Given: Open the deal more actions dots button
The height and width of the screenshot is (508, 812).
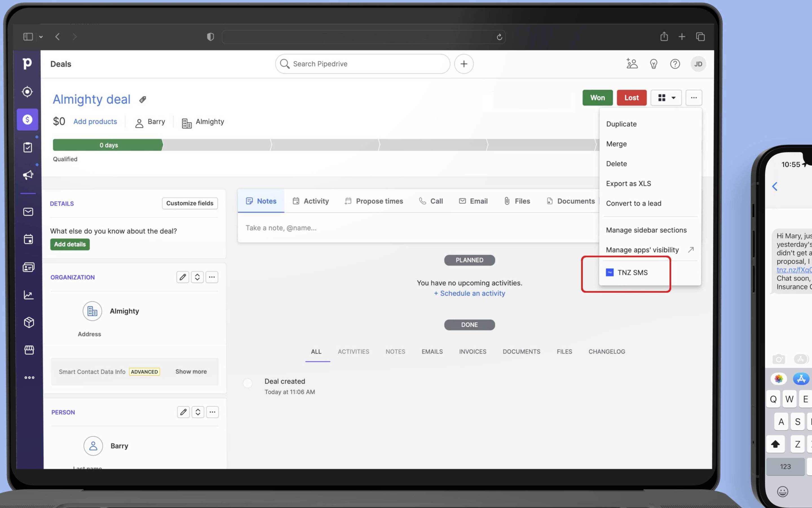Looking at the screenshot, I should point(694,98).
